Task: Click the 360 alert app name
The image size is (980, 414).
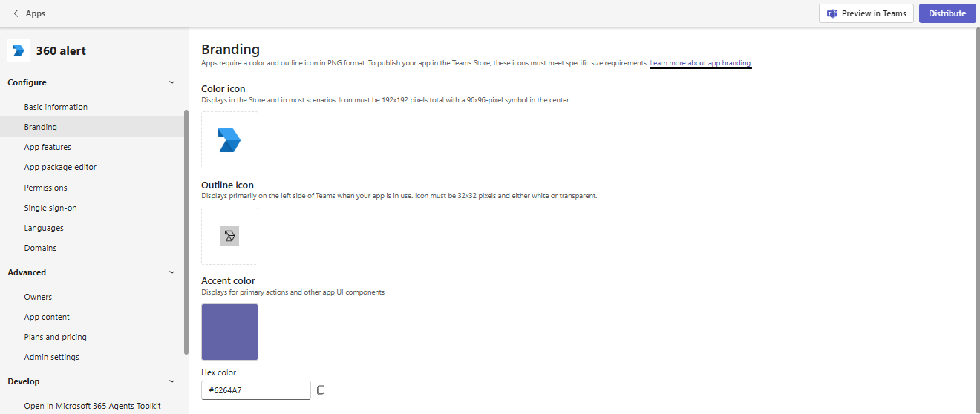Action: tap(61, 50)
